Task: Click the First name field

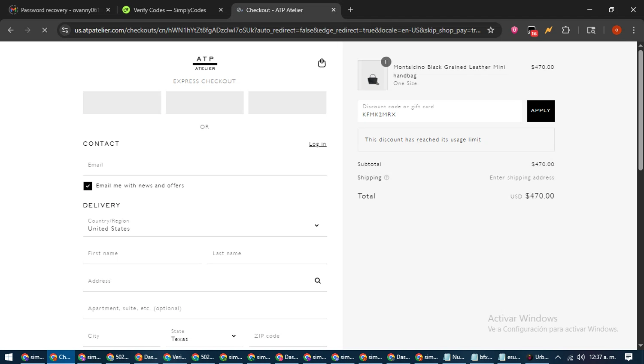Action: click(x=142, y=254)
